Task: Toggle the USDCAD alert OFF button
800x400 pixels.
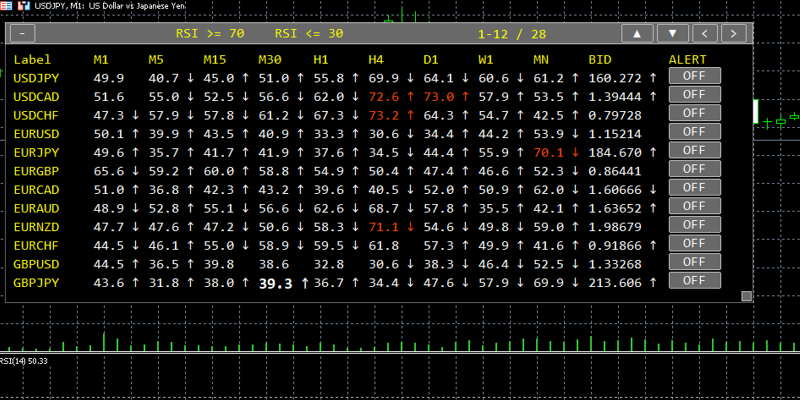Action: (x=694, y=94)
